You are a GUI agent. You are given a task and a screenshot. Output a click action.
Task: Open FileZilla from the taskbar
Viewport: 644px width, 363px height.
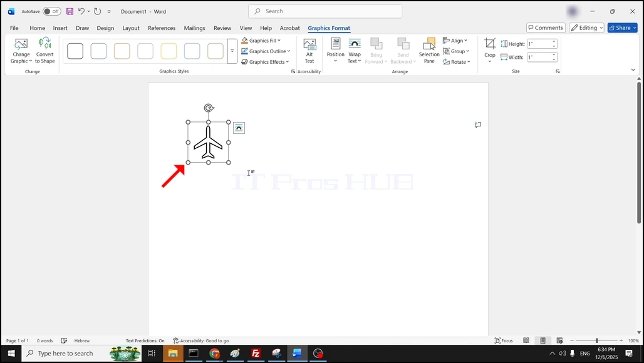point(256,353)
